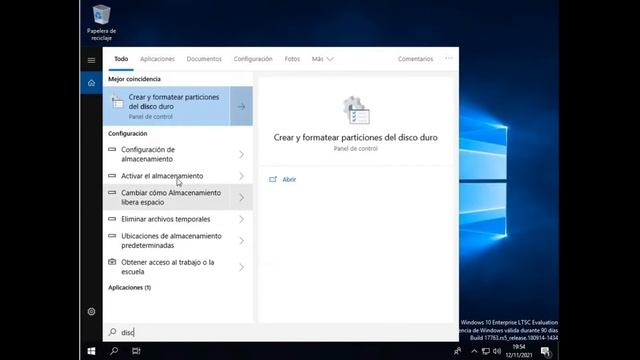The image size is (640, 360).
Task: Switch to the Configuración tab
Action: point(253,59)
